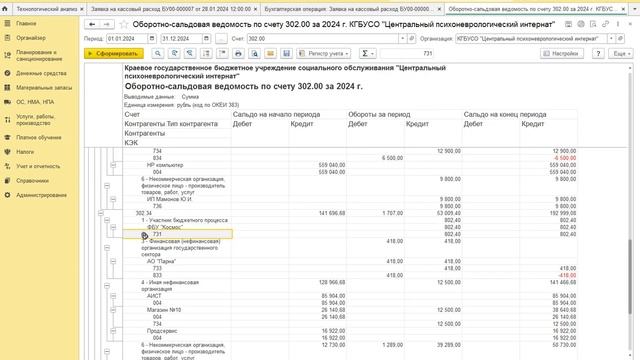Screen dimensions: 640x360
Task: Open the selected organization card icon
Action: [620, 39]
